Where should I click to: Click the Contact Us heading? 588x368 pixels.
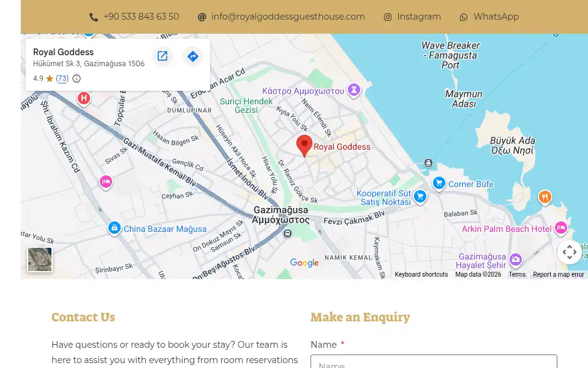83,317
